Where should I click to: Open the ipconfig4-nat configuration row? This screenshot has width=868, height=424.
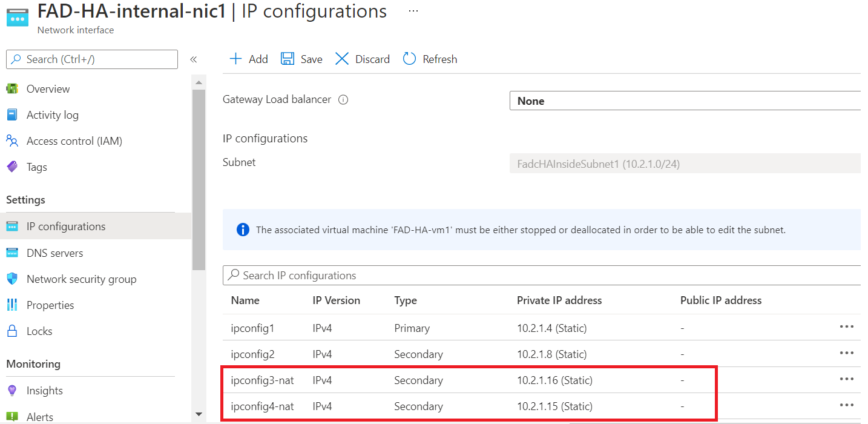tap(262, 406)
